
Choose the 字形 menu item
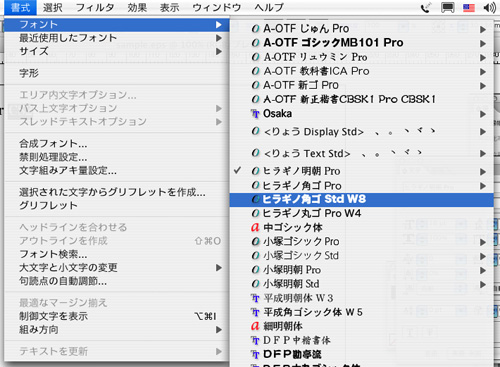click(x=117, y=73)
